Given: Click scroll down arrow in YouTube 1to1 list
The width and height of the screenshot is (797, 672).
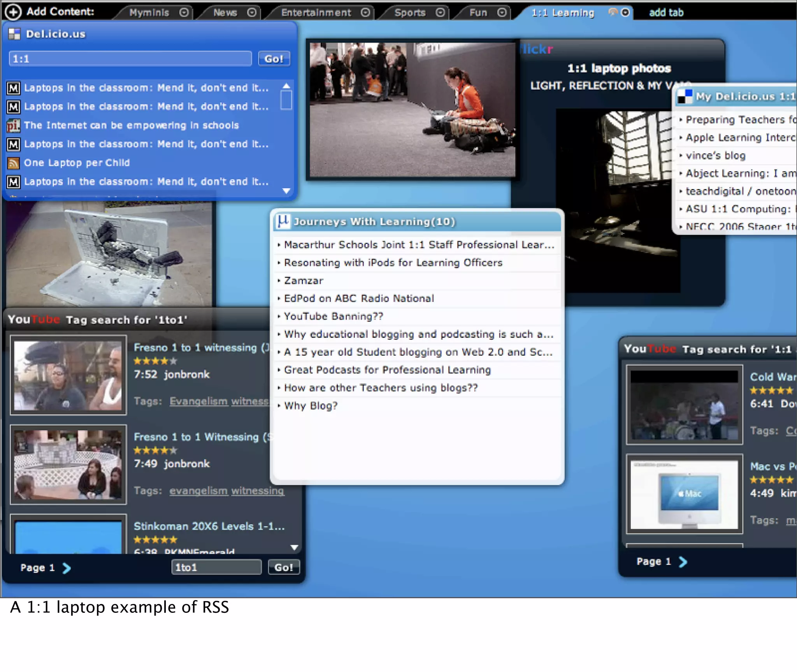Looking at the screenshot, I should (295, 547).
